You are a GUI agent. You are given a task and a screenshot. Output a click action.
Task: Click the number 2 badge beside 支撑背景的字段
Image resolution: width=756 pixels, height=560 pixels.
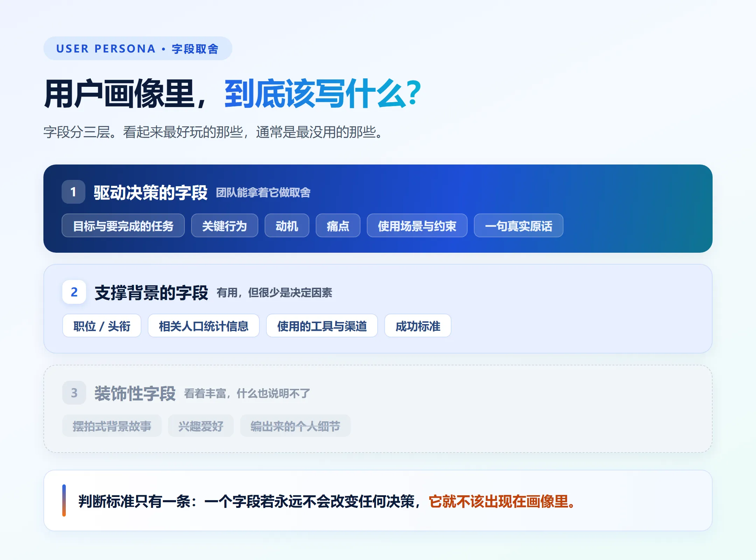[x=74, y=292]
